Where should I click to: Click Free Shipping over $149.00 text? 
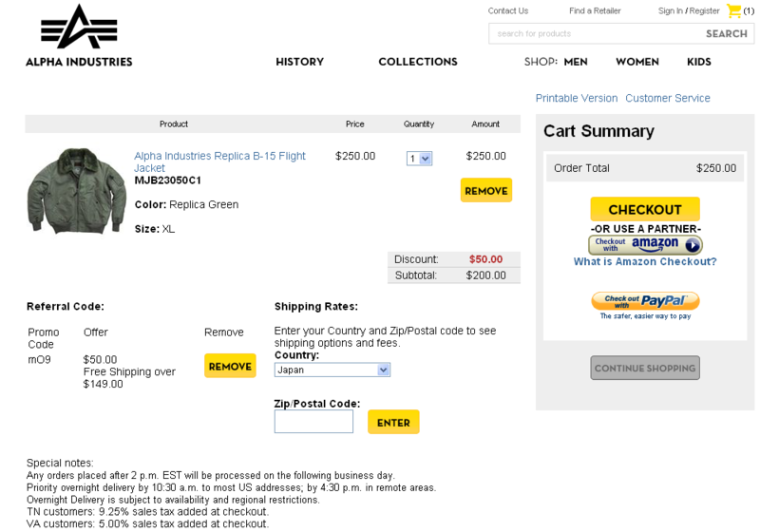coord(129,378)
